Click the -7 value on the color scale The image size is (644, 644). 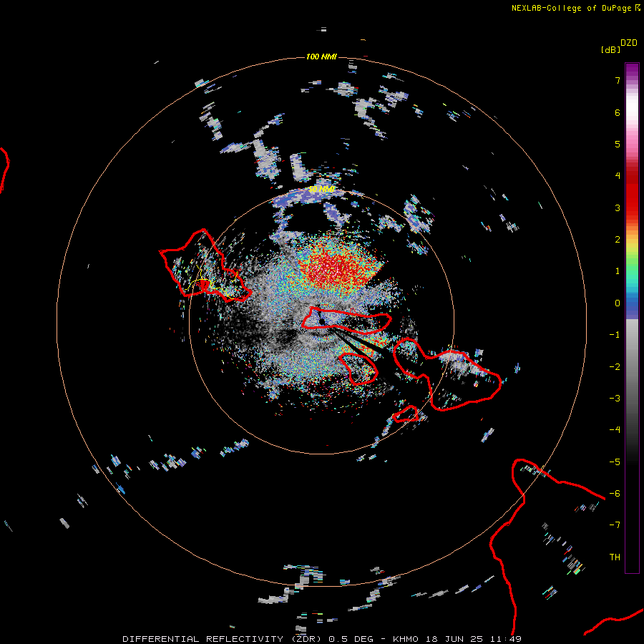[x=615, y=525]
